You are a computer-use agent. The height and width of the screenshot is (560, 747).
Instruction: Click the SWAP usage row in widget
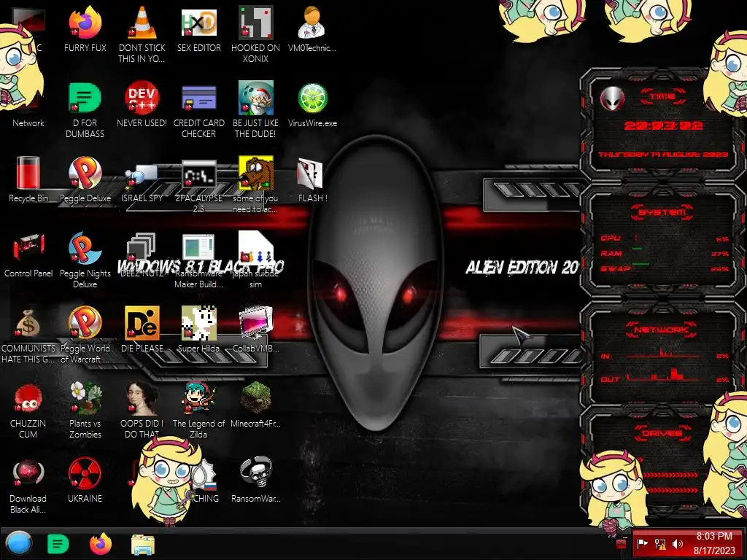pyautogui.click(x=664, y=268)
